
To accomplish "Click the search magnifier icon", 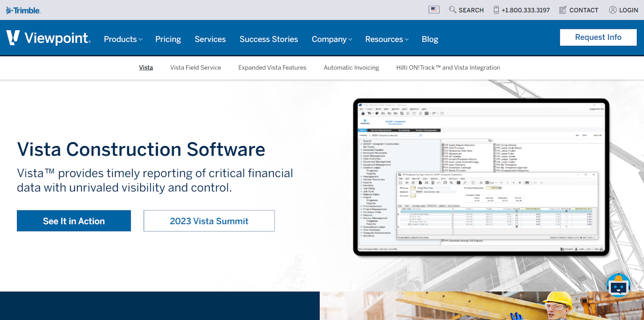I will (453, 10).
